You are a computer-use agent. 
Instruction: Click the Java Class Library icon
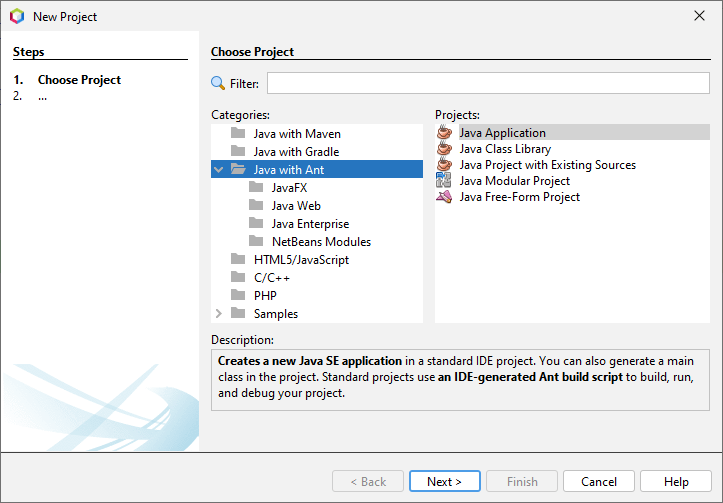coord(444,149)
